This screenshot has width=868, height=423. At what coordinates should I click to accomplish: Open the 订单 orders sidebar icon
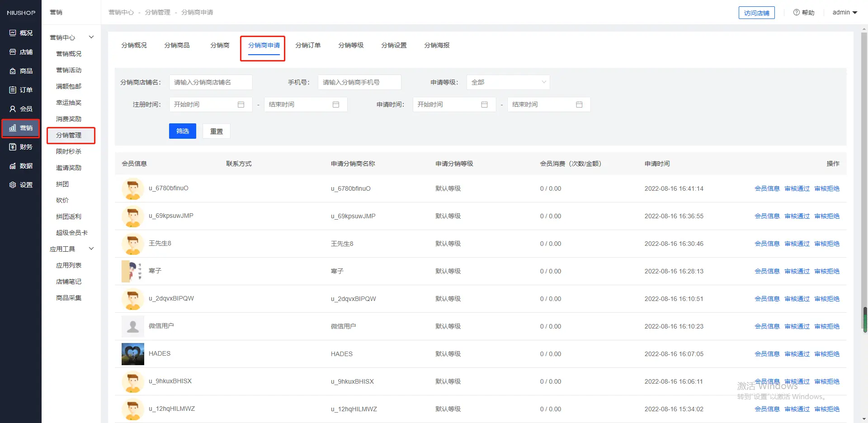(13, 90)
